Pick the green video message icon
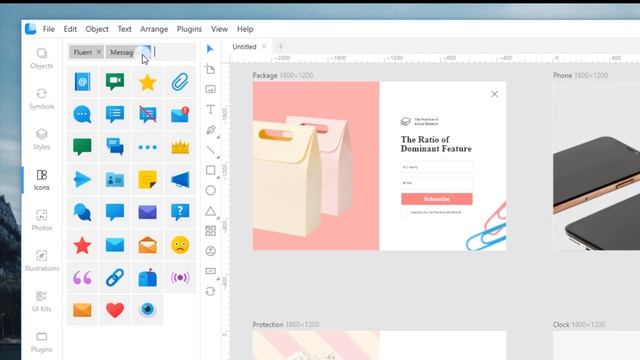 (x=115, y=82)
